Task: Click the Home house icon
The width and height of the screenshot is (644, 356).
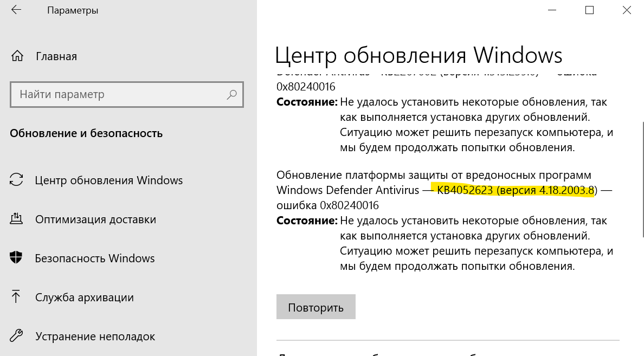Action: [17, 56]
